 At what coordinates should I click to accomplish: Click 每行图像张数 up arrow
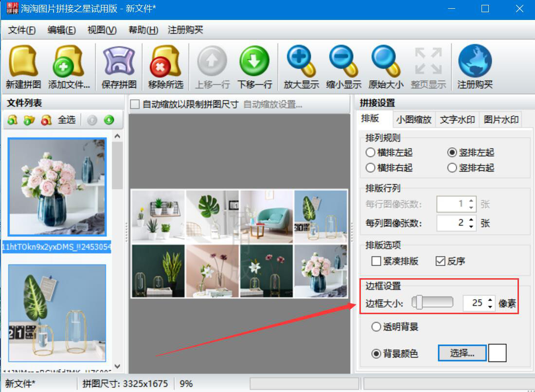click(x=471, y=200)
